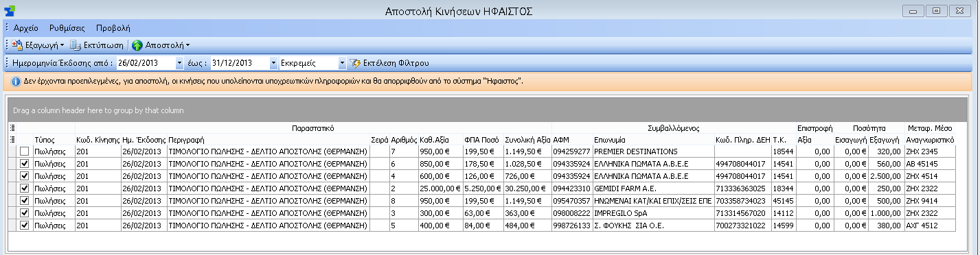The image size is (980, 255).
Task: Click the Εκτύπωση printer icon
Action: pos(76,45)
